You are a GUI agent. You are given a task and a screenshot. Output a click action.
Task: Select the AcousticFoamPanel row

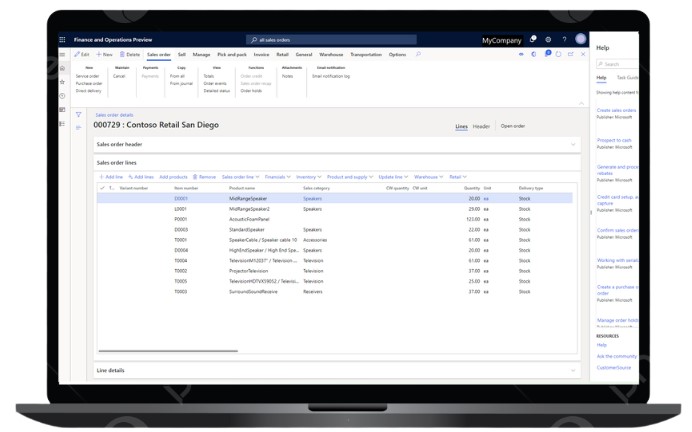[x=335, y=219]
